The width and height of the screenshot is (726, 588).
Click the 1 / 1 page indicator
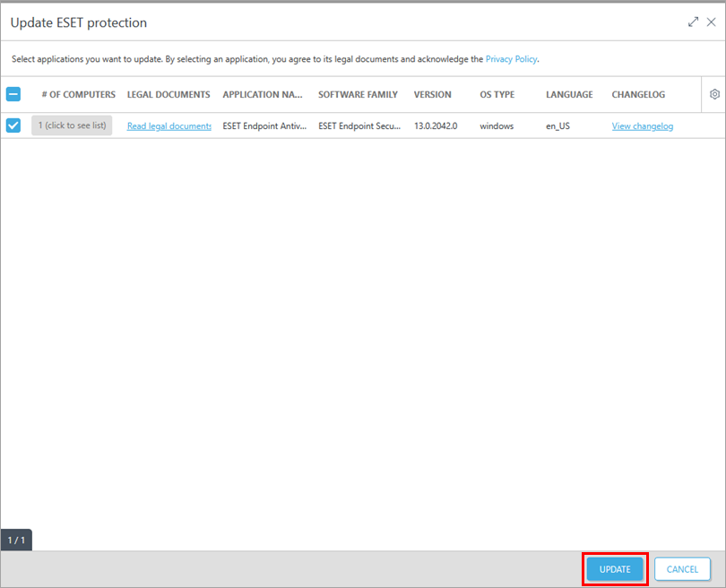coord(16,540)
